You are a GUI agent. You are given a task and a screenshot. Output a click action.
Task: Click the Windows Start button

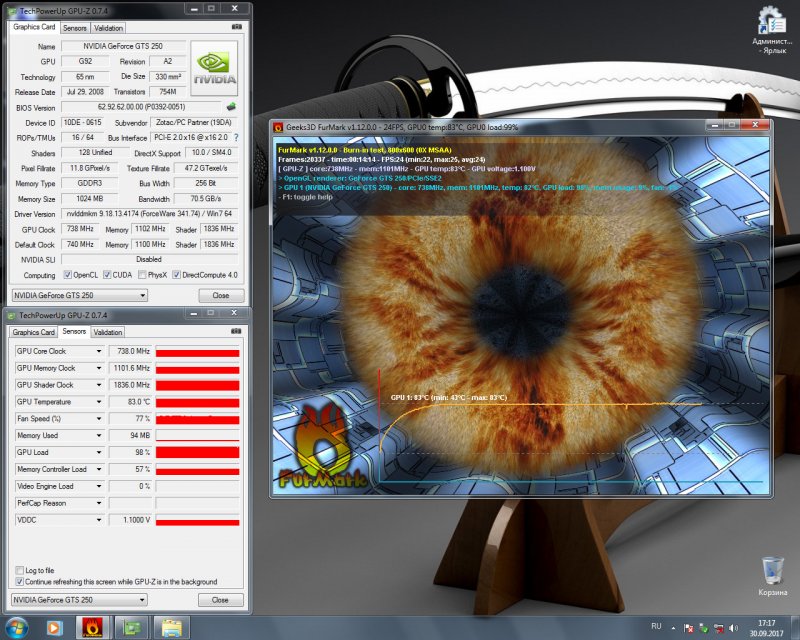[19, 628]
